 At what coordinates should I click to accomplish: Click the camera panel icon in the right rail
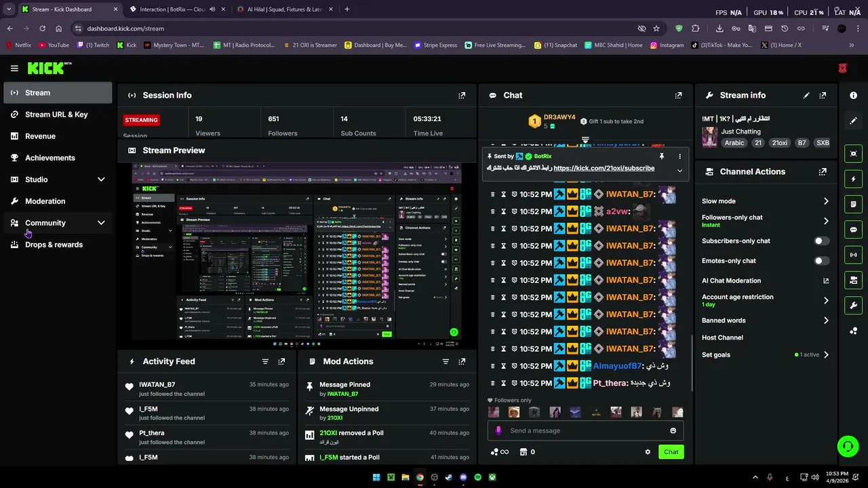(x=854, y=280)
